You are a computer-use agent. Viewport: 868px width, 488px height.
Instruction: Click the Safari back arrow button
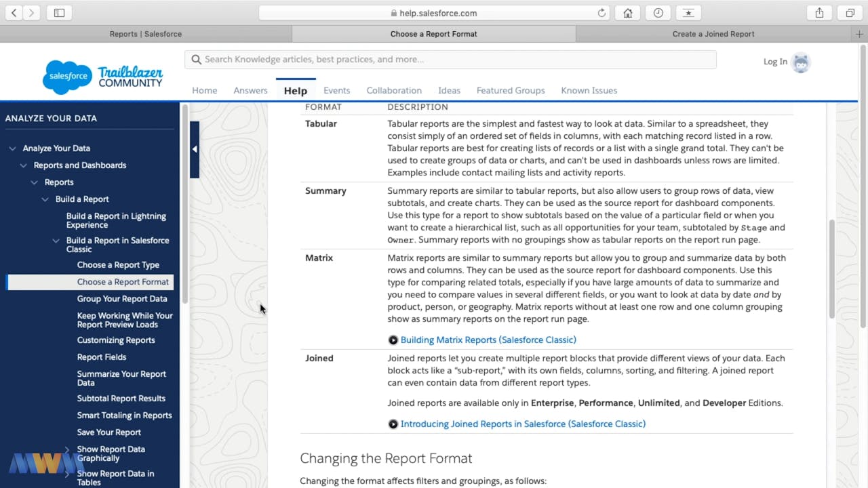tap(14, 13)
